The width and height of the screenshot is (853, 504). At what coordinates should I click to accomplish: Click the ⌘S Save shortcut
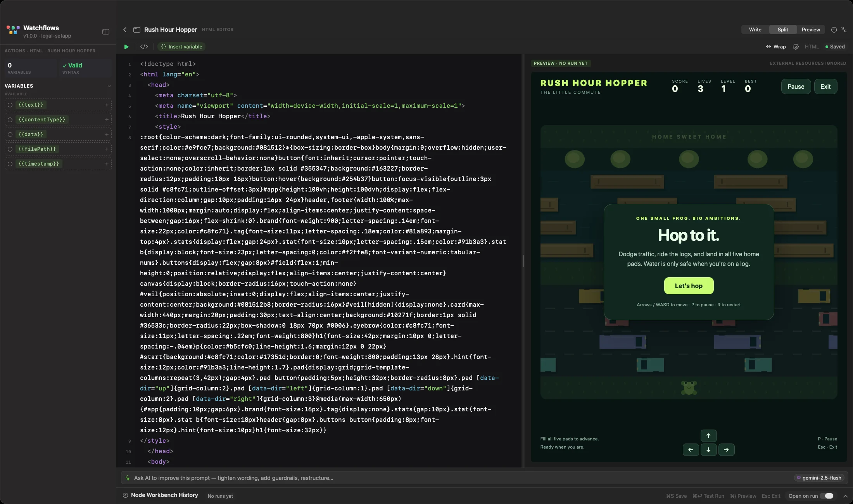[x=676, y=496]
